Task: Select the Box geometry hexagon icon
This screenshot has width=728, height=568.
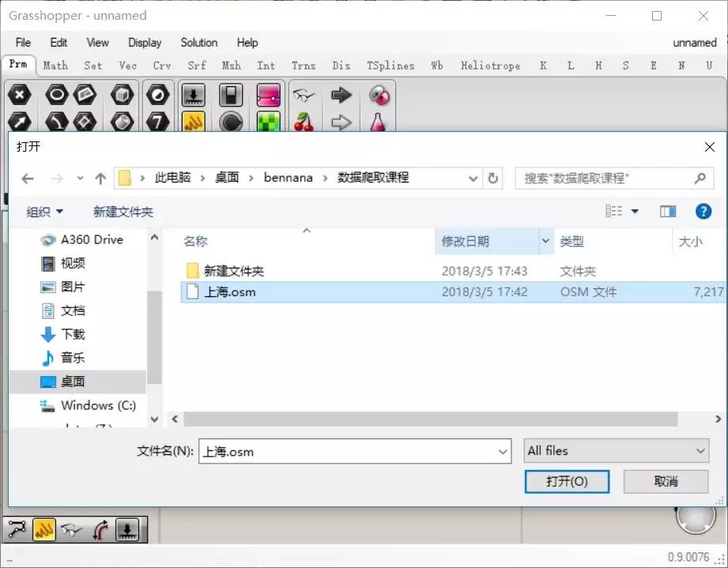Action: click(122, 95)
